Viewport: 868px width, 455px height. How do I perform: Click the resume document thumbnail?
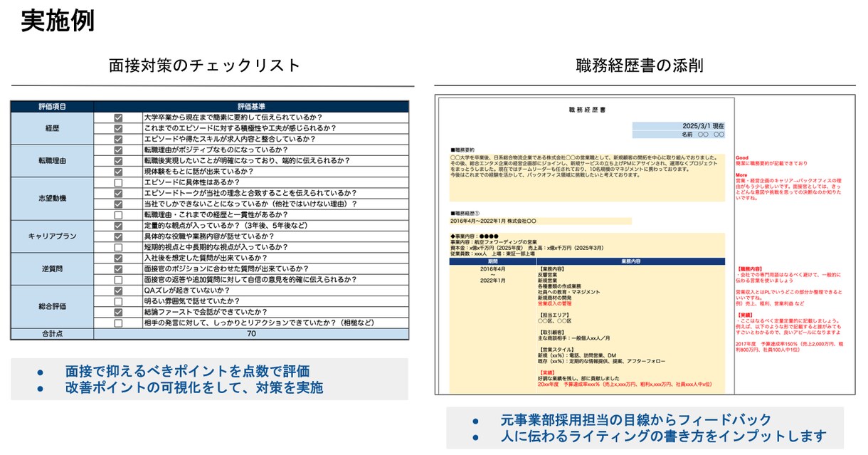pos(645,246)
